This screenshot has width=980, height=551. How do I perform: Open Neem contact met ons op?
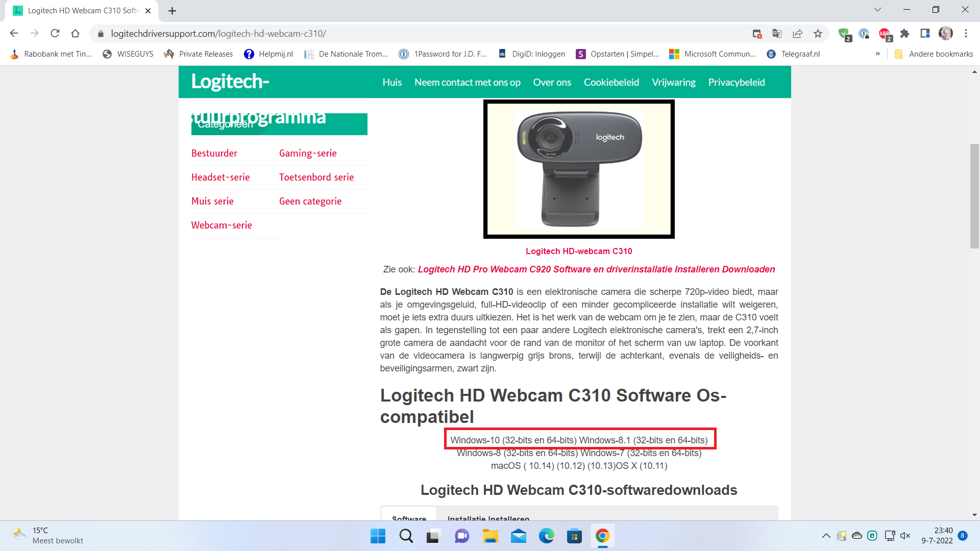(468, 83)
